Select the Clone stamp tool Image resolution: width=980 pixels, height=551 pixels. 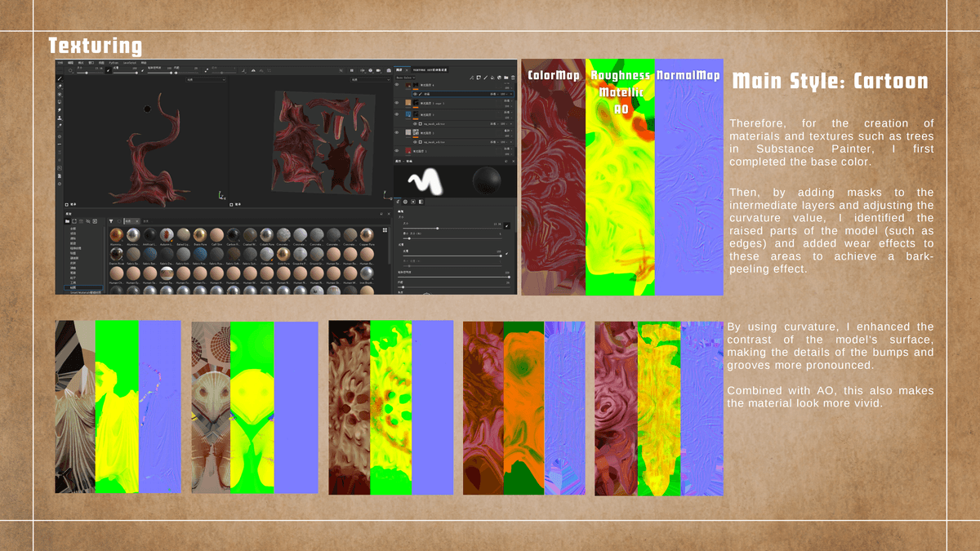point(60,118)
